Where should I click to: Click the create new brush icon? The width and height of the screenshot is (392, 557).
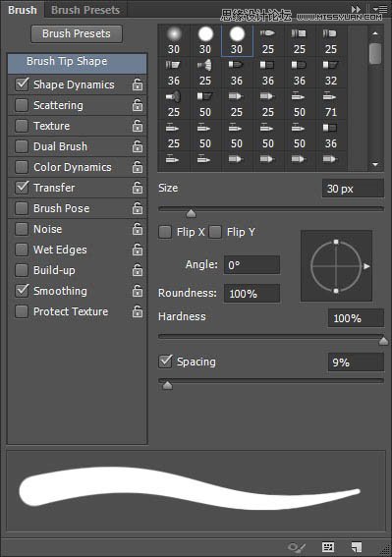[x=357, y=547]
